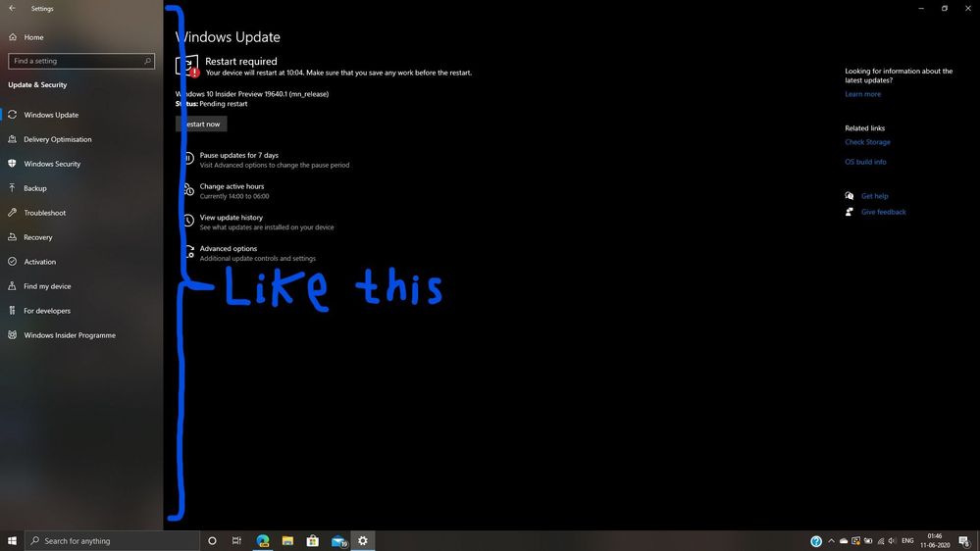Click the Learn more link
This screenshot has height=551, width=980.
click(862, 94)
